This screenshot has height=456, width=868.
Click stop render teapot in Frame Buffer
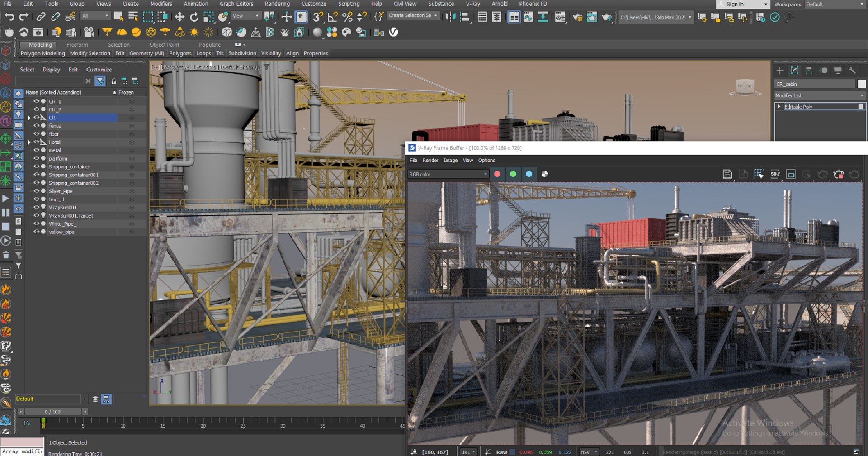point(838,174)
